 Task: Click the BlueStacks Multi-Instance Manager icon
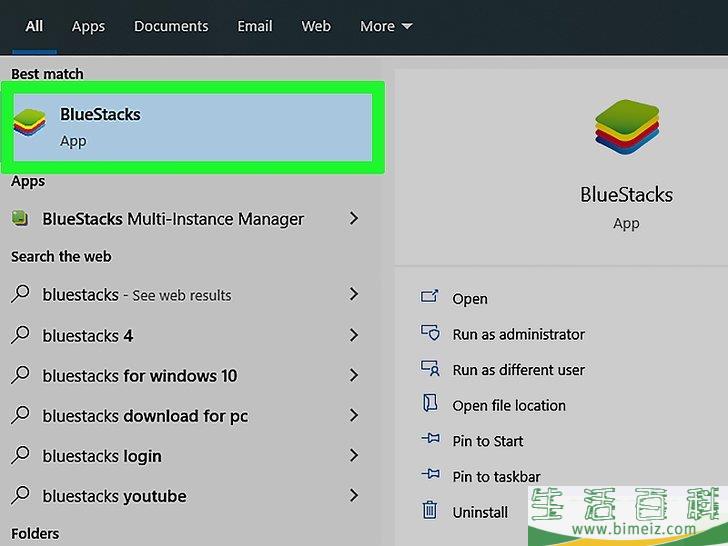pos(20,218)
